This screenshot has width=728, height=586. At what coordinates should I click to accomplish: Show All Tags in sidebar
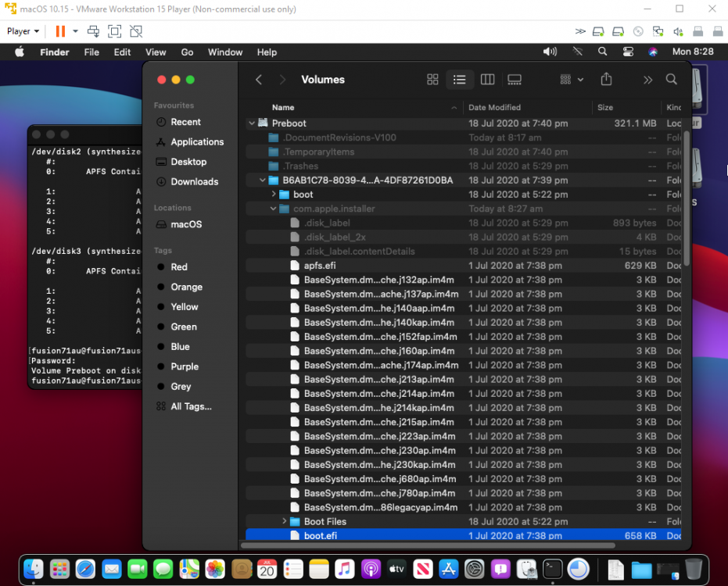tap(191, 407)
